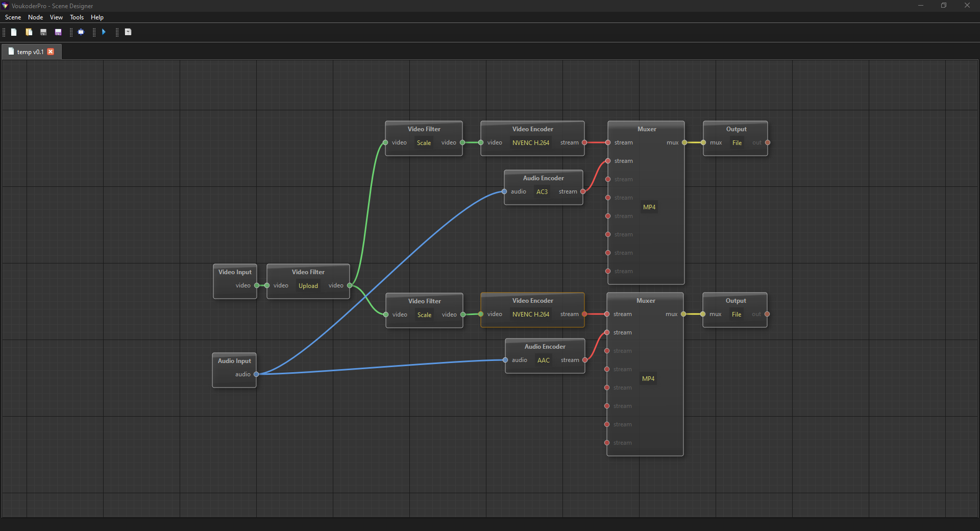Click the MP4 label in top Muxer
Image resolution: width=980 pixels, height=531 pixels.
[649, 207]
